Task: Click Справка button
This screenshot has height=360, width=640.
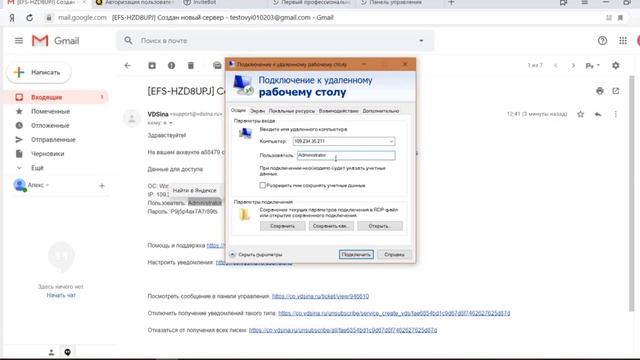Action: (x=394, y=254)
